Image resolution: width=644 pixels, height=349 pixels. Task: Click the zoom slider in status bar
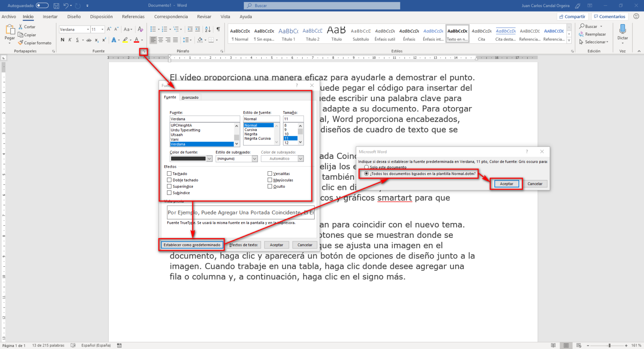point(609,345)
